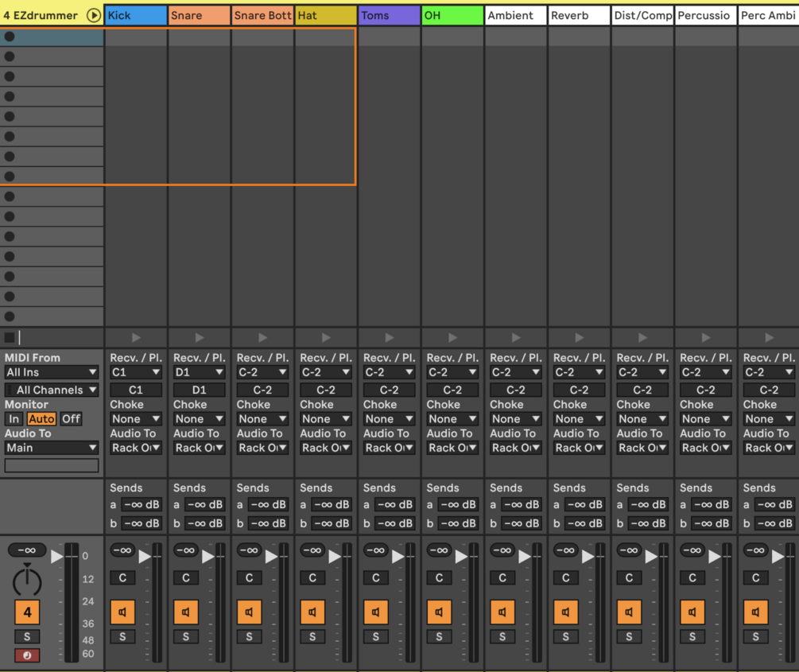Click the EZdrummer track pan knob
This screenshot has width=799, height=672.
27,581
